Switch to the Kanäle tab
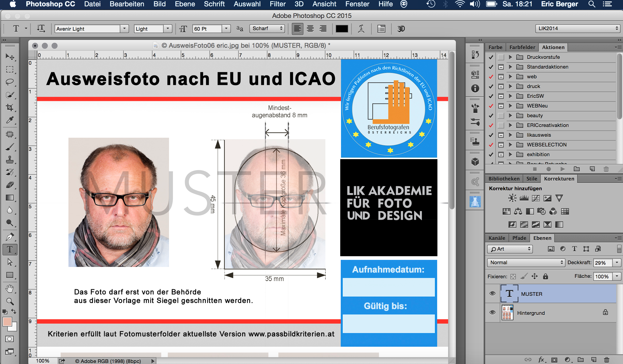Viewport: 623px width, 364px height. (497, 238)
